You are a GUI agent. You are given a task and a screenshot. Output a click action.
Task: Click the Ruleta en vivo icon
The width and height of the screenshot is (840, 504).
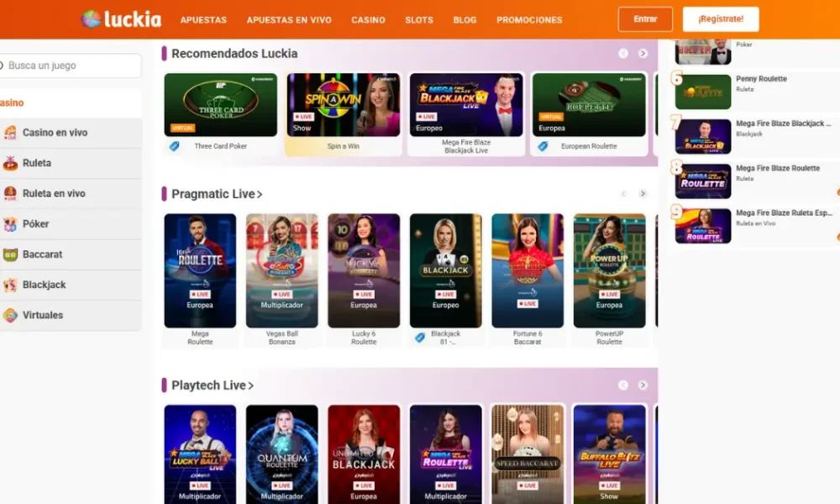[9, 193]
